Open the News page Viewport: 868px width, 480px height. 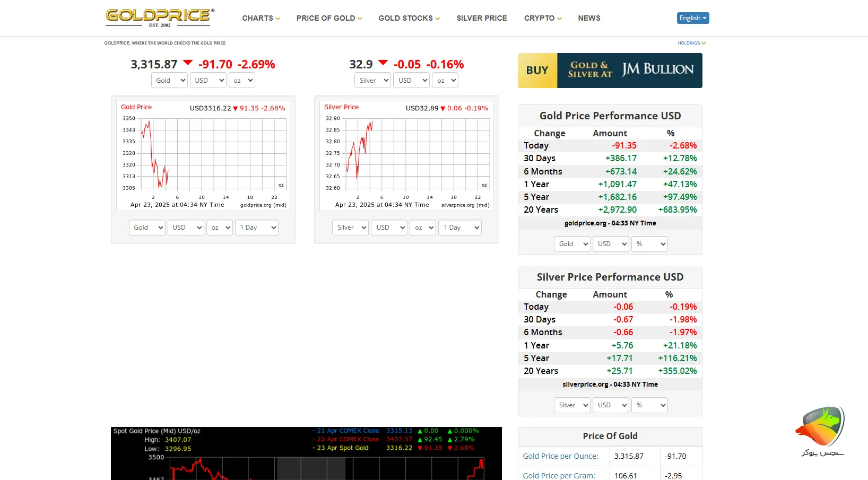click(589, 18)
